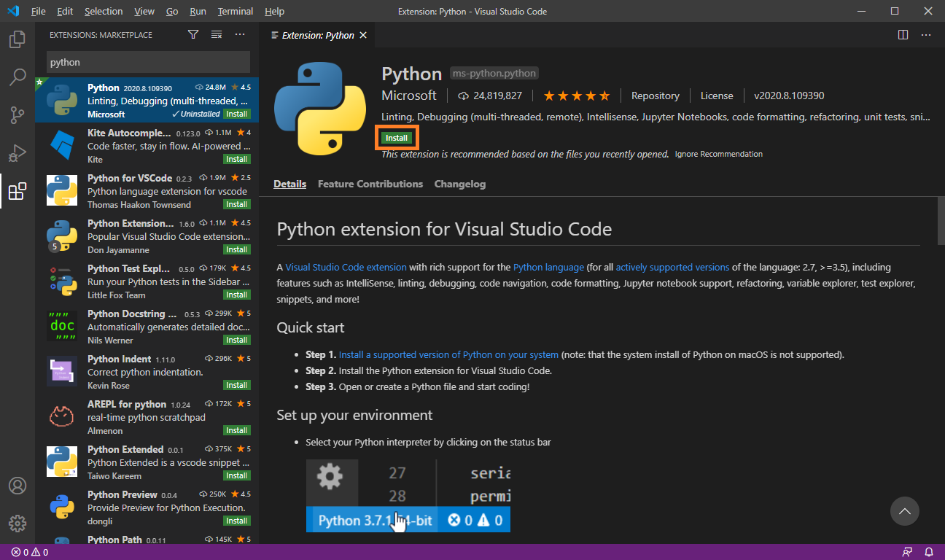Click the large Python logo

(x=319, y=109)
